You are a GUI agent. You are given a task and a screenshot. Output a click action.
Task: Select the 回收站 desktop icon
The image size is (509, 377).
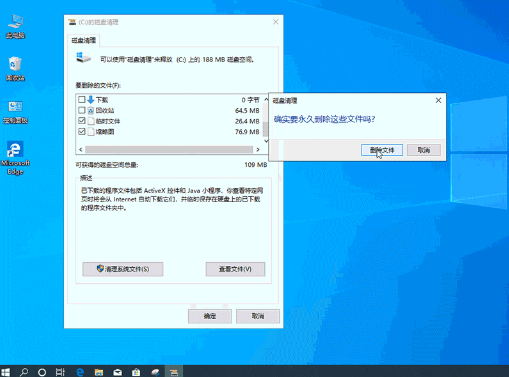tap(15, 69)
